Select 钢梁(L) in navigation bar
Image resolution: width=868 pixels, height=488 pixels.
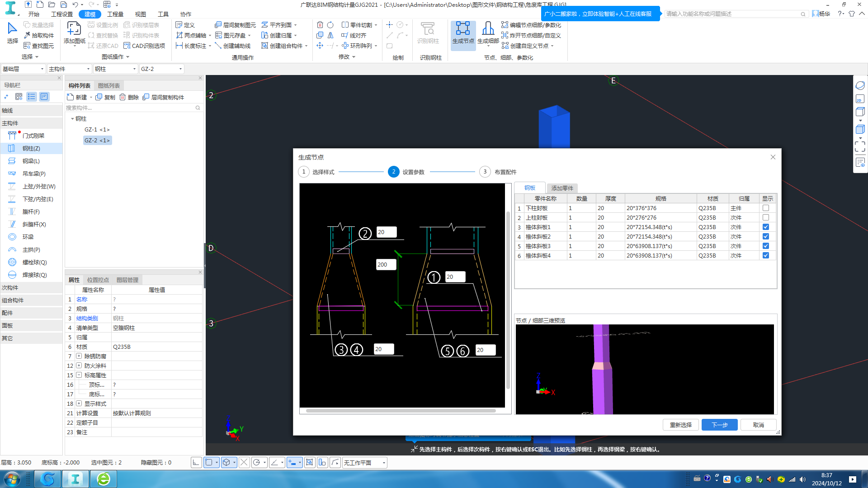[x=32, y=161]
